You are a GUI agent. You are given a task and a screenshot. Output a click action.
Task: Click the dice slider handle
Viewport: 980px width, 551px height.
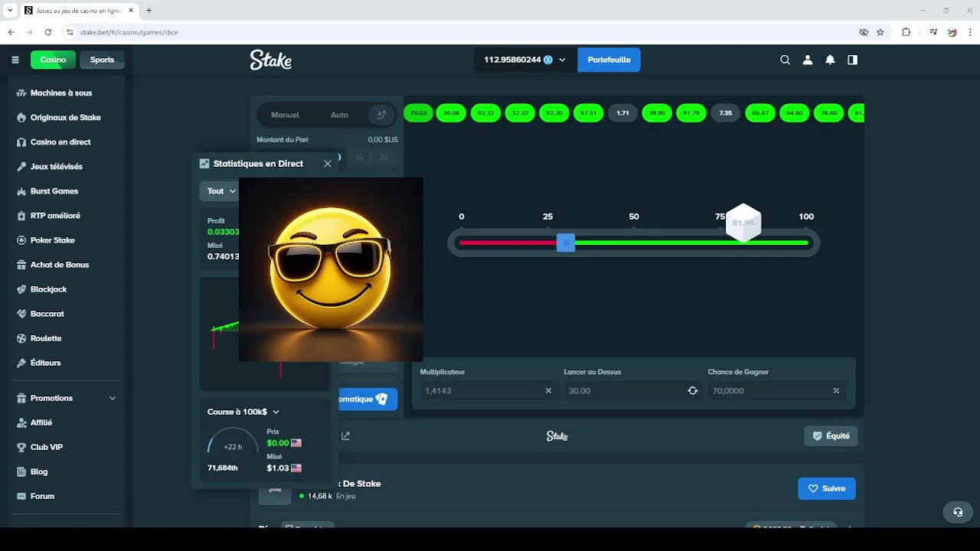[x=566, y=243]
